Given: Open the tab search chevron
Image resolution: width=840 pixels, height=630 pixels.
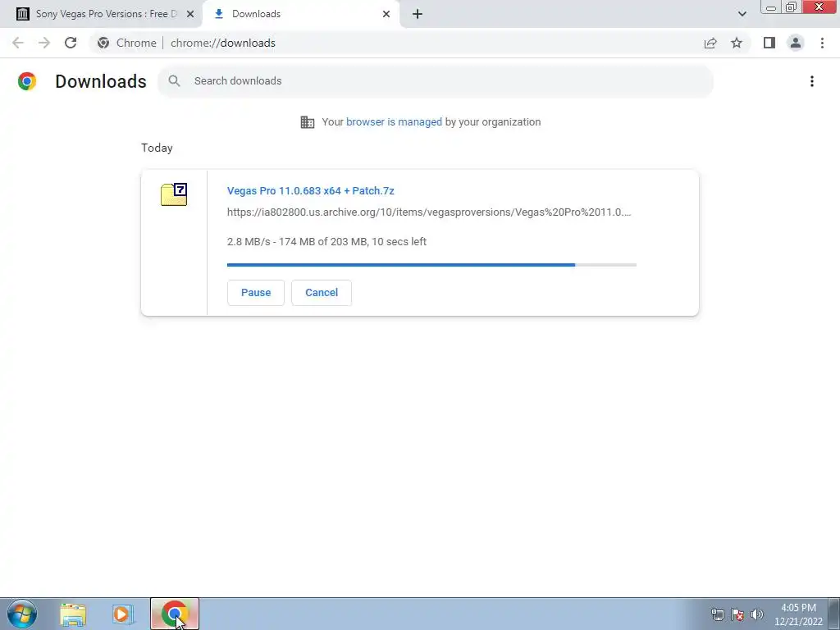Looking at the screenshot, I should click(x=742, y=14).
